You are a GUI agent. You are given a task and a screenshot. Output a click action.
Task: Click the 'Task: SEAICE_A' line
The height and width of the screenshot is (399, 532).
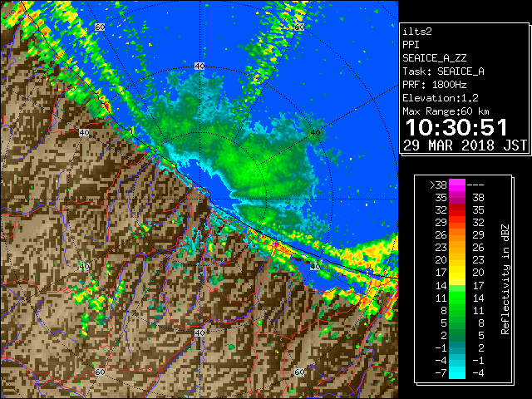point(443,71)
